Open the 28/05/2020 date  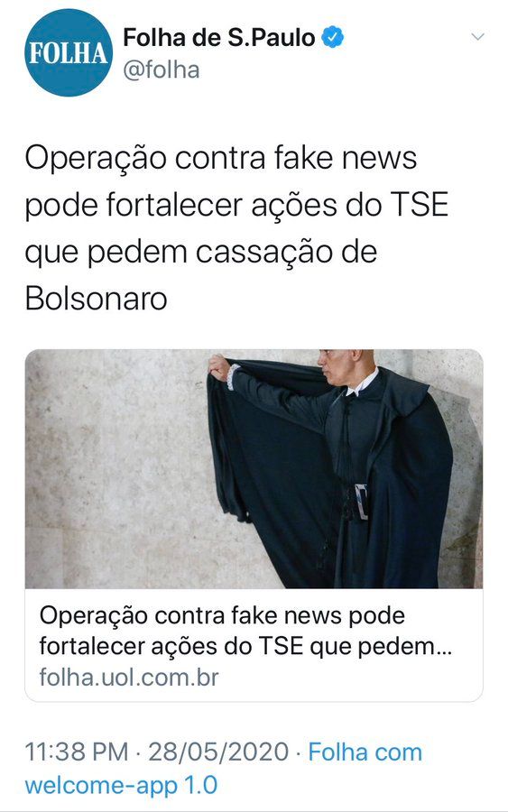(218, 752)
